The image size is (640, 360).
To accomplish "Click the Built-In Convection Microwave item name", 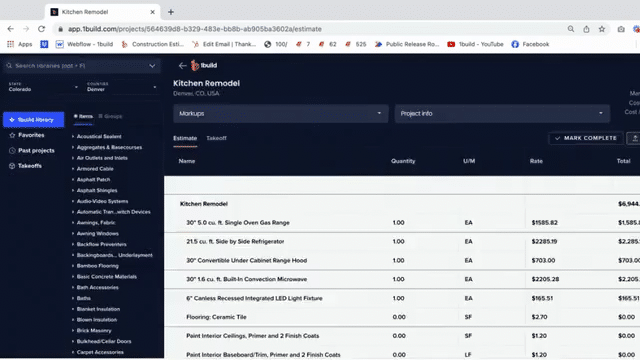I will [x=247, y=280].
